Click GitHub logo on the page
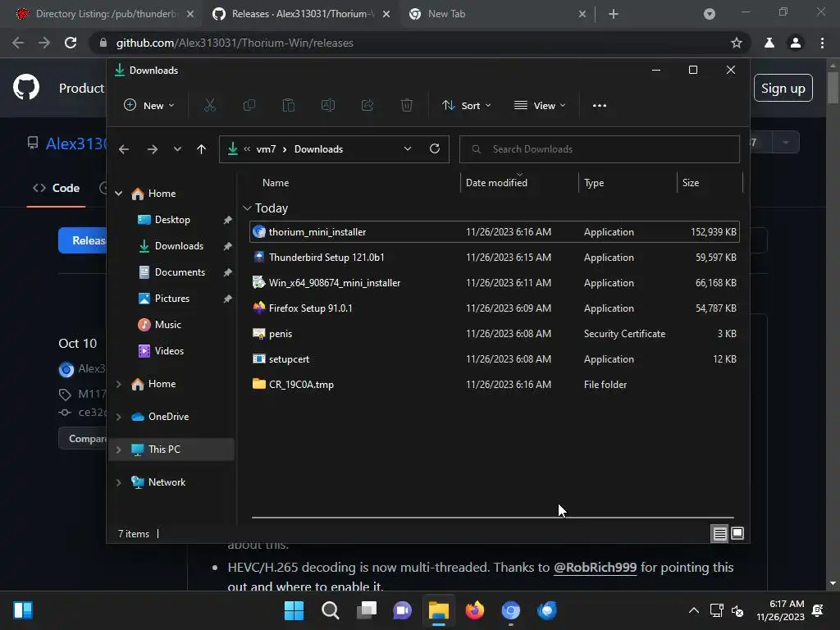This screenshot has width=840, height=630. point(26,87)
